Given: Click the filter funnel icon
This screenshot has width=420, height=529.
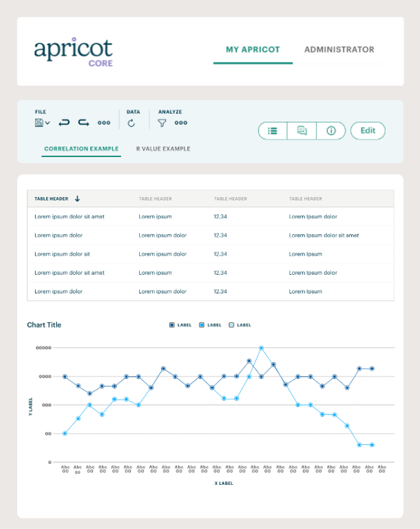Looking at the screenshot, I should tap(162, 123).
